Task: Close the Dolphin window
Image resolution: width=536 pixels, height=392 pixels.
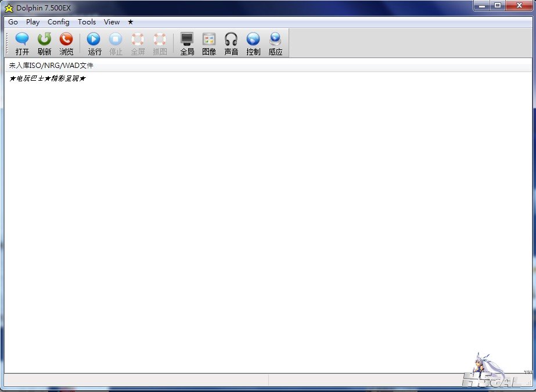Action: pos(519,5)
